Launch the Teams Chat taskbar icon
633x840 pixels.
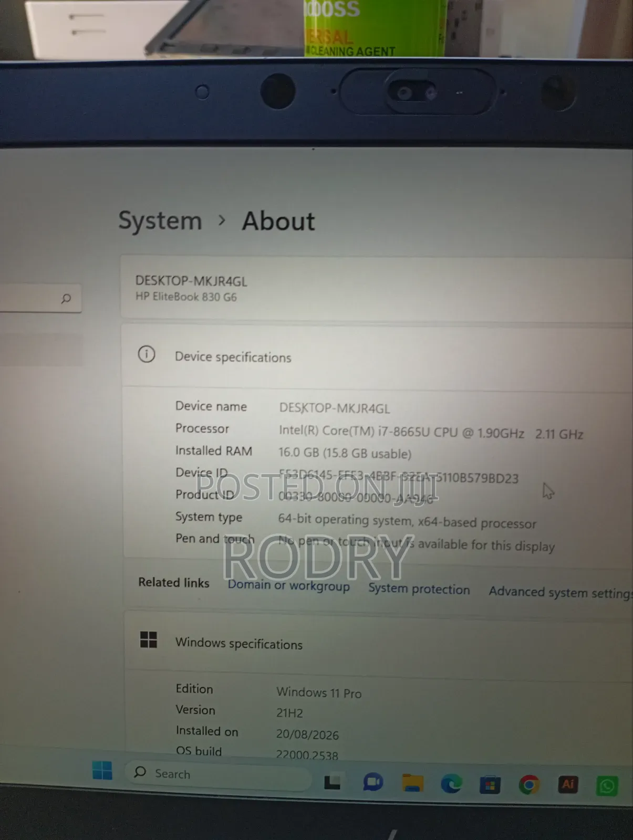click(373, 783)
